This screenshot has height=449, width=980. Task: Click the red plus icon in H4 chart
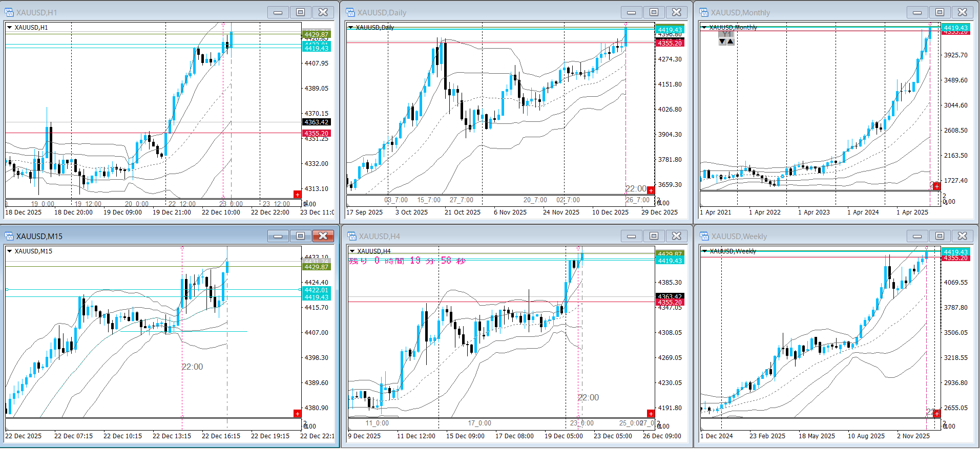(651, 413)
